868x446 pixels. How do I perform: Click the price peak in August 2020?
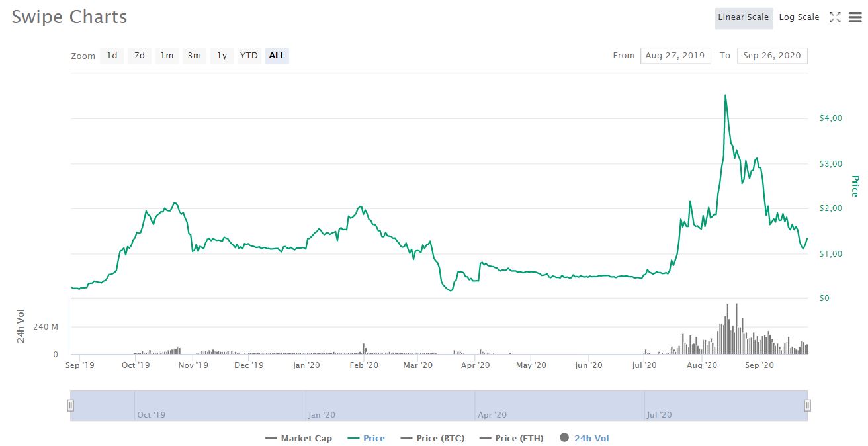(726, 95)
